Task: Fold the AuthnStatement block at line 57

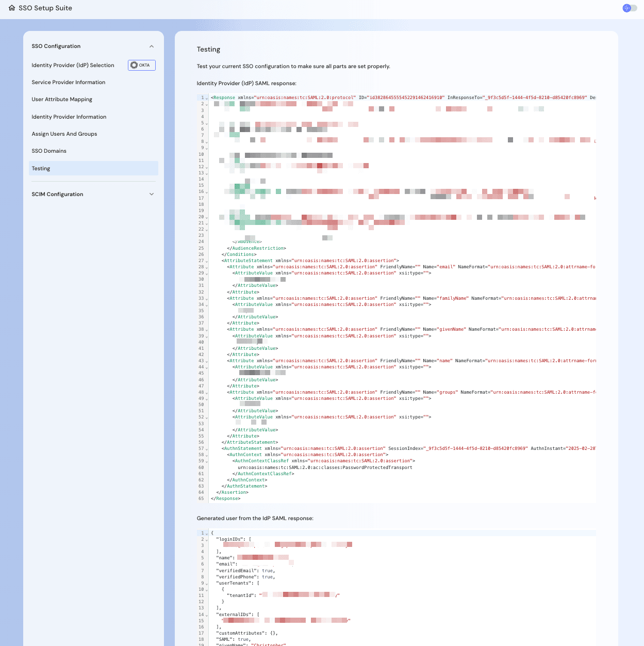Action: pos(206,448)
